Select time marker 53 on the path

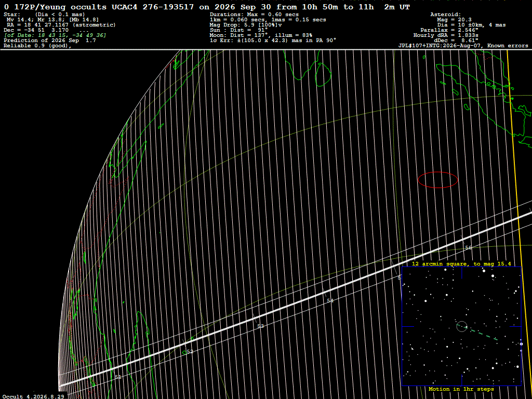pyautogui.click(x=261, y=326)
